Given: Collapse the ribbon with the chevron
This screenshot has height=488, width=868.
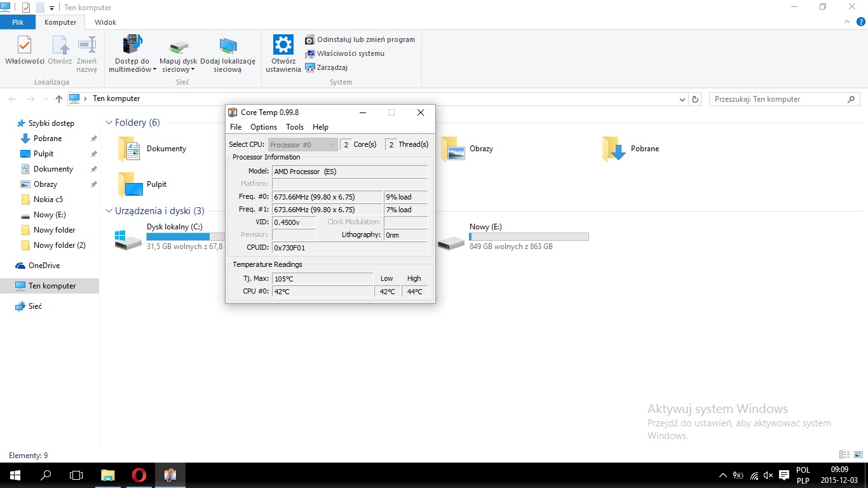Looking at the screenshot, I should pyautogui.click(x=846, y=22).
